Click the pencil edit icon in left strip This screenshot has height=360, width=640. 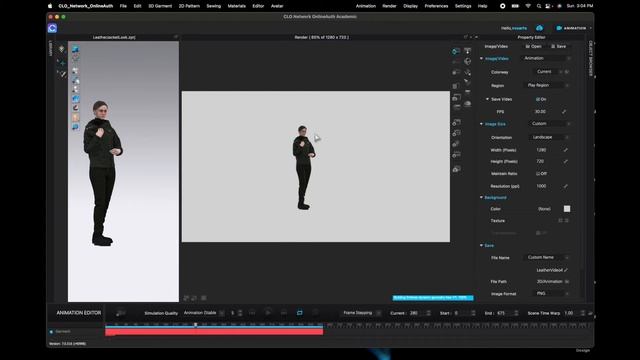(62, 74)
